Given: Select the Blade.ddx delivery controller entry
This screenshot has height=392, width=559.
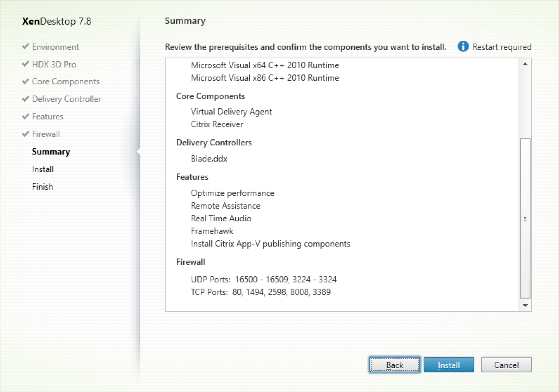Looking at the screenshot, I should [209, 159].
